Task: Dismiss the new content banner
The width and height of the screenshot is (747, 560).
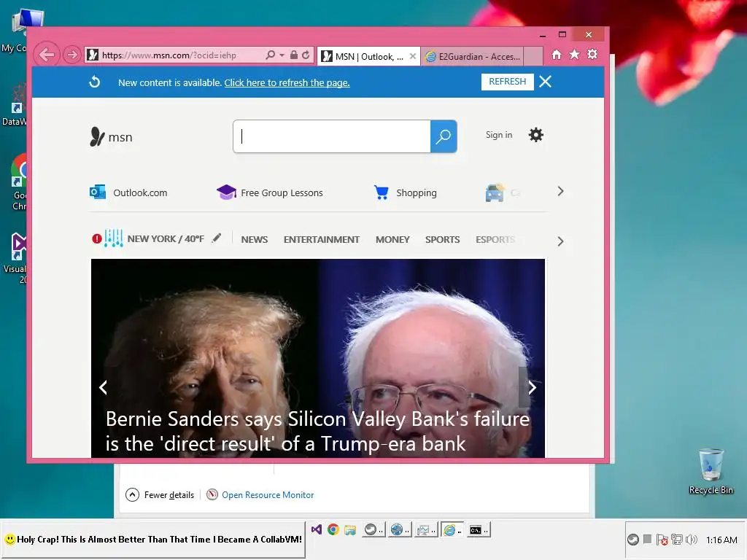Action: click(x=546, y=82)
